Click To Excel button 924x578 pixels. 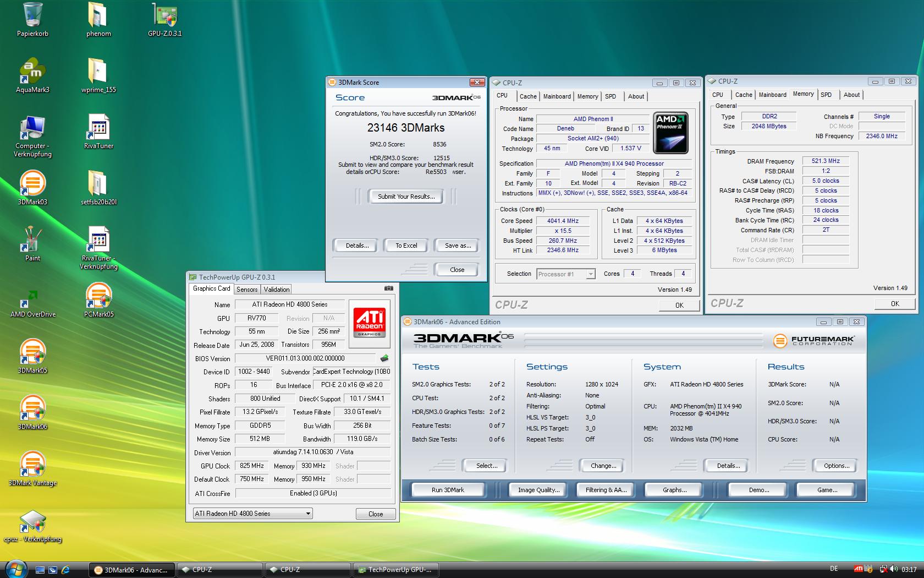(406, 246)
